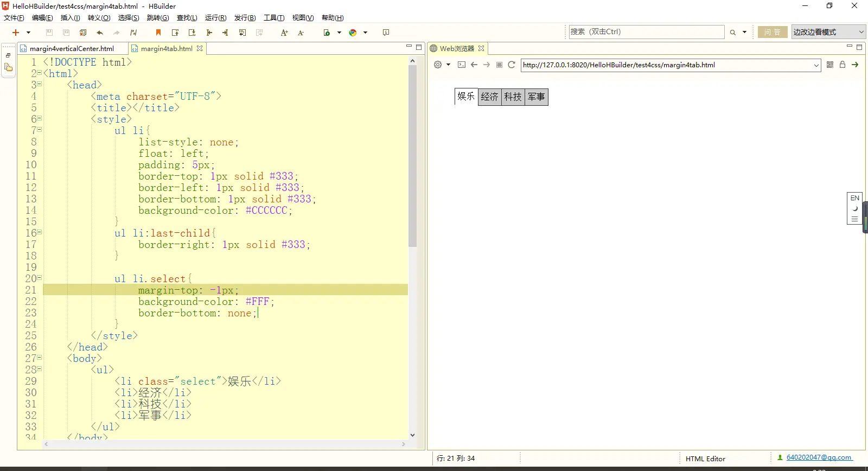Open the 帮助(H) menu
The width and height of the screenshot is (868, 471).
pyautogui.click(x=333, y=18)
